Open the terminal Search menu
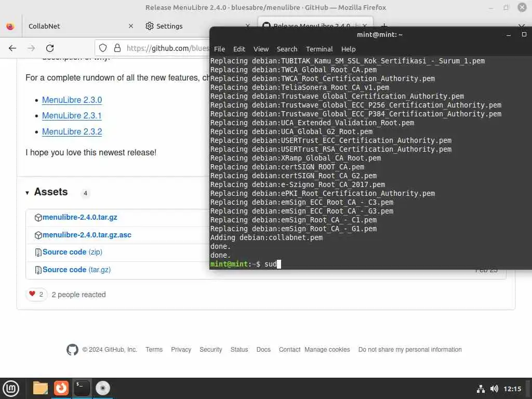This screenshot has width=532, height=399. click(x=287, y=49)
